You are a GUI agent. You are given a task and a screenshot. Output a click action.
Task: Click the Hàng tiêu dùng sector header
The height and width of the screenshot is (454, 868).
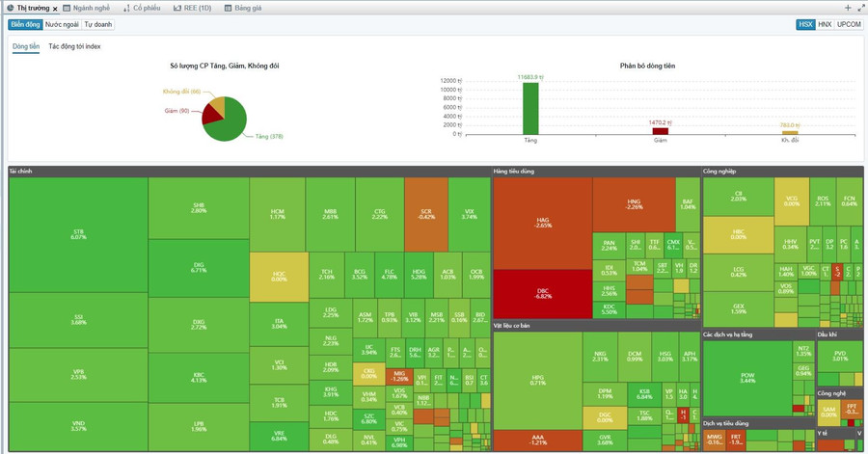click(x=596, y=172)
